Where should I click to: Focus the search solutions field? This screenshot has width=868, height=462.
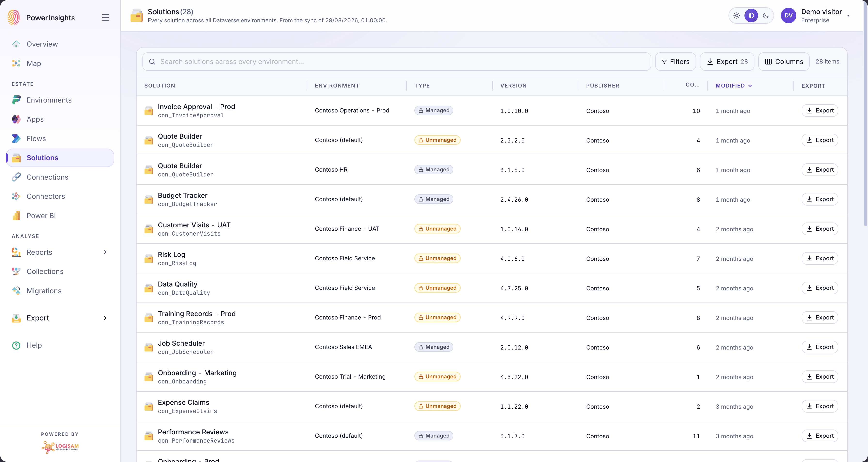(397, 62)
